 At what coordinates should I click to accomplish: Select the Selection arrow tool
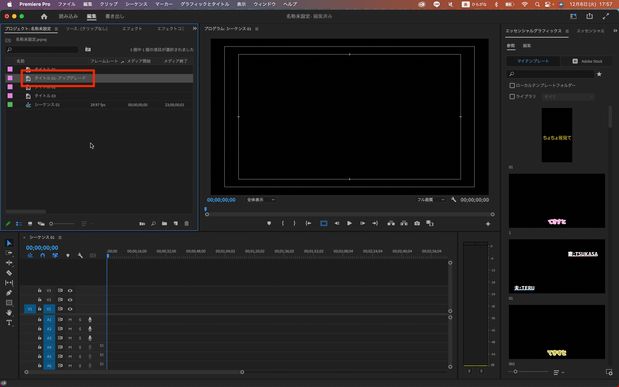(9, 243)
